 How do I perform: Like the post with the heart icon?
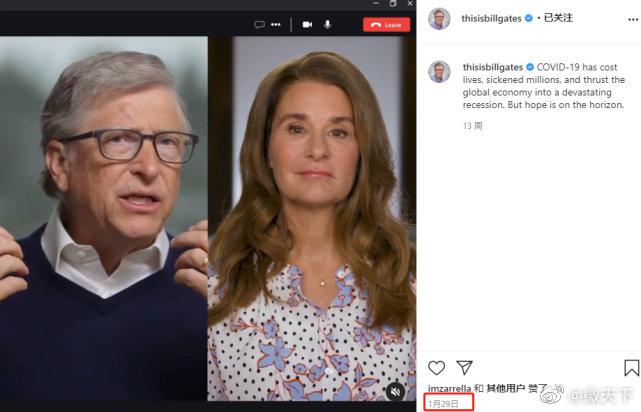tap(437, 367)
